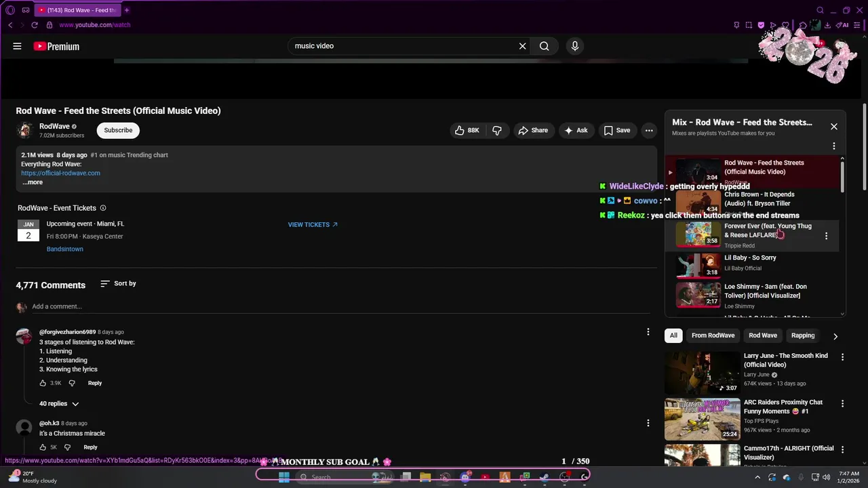Like the forgivezharion6989 comment
This screenshot has width=868, height=488.
(43, 383)
